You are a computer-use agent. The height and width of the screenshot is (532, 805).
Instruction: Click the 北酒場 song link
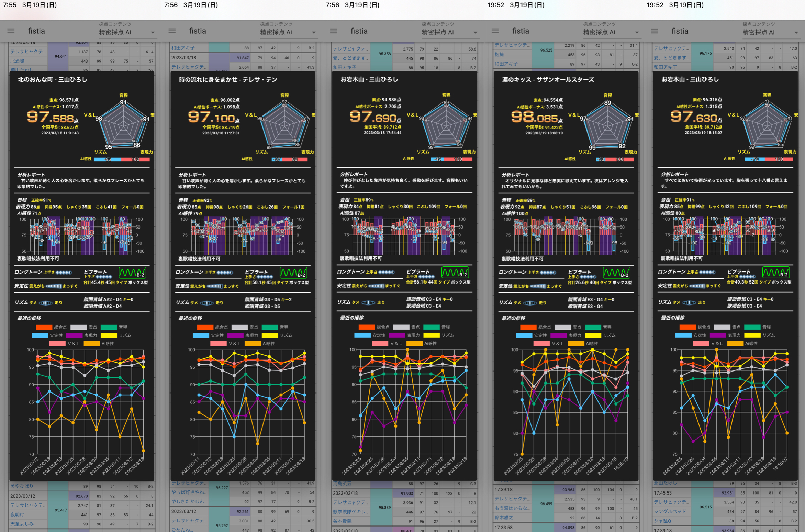(x=17, y=61)
